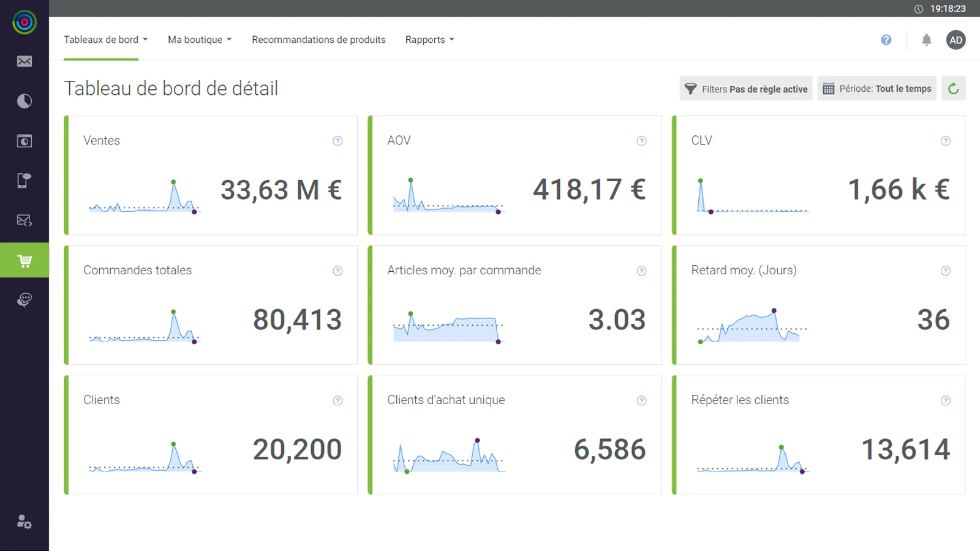Expand the Rapports menu
The image size is (980, 551).
[x=429, y=40]
